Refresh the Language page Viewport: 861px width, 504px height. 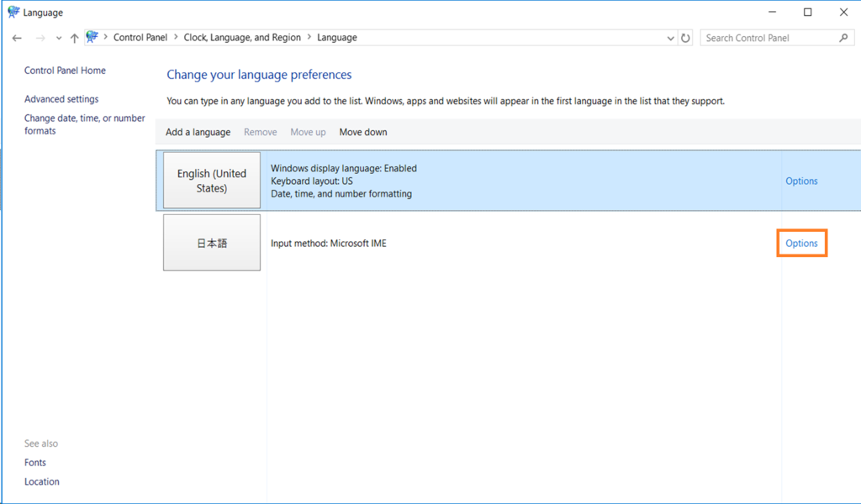coord(685,38)
